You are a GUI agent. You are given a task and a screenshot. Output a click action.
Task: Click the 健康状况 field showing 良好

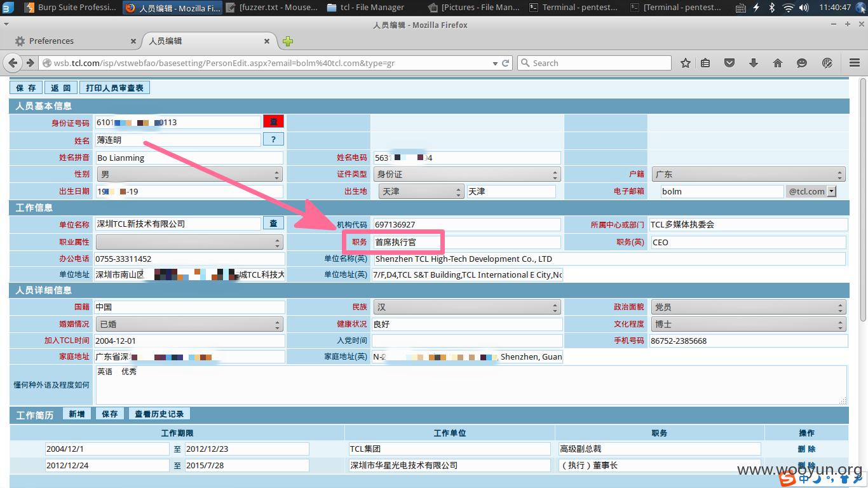(466, 324)
